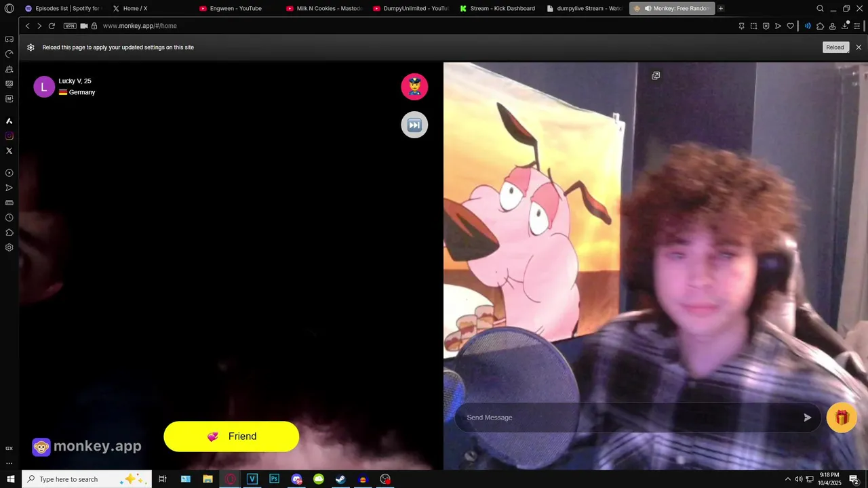
Task: Go back with the browser back arrow
Action: tap(28, 26)
